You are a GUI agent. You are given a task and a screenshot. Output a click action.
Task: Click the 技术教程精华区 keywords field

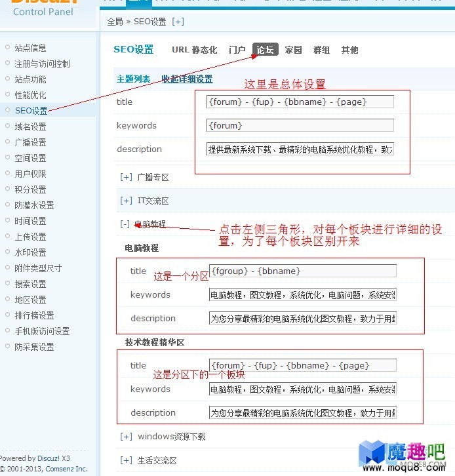[303, 389]
